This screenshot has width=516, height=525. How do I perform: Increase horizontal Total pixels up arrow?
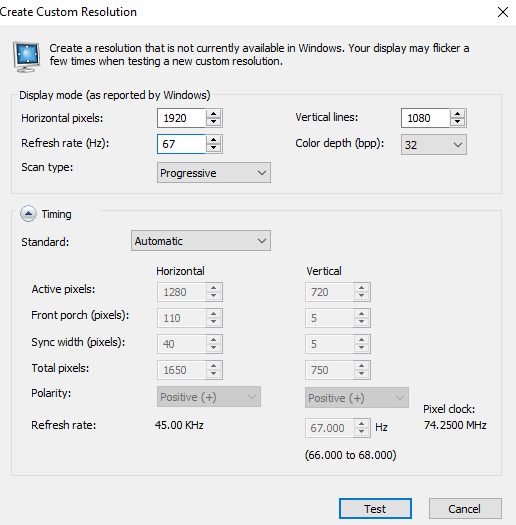(x=214, y=366)
